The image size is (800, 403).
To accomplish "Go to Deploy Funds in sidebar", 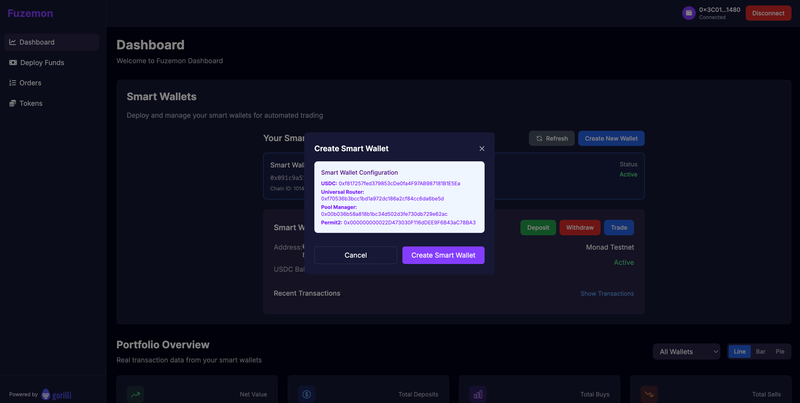I will 42,62.
